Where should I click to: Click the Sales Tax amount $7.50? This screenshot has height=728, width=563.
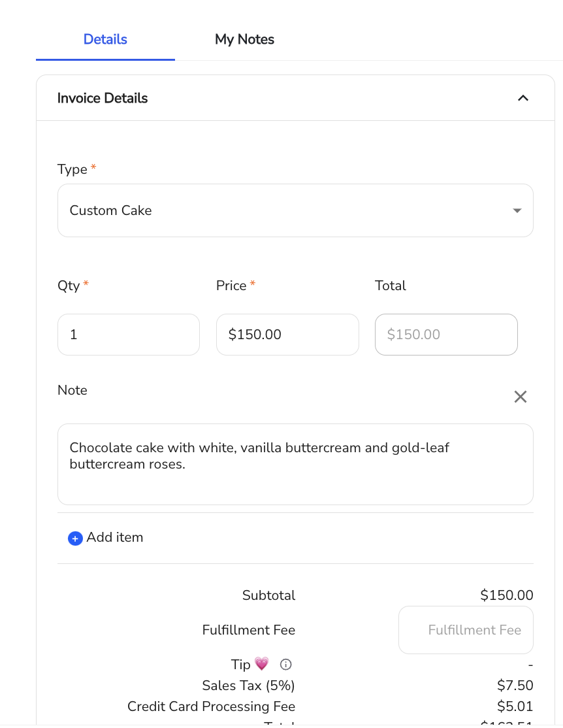pyautogui.click(x=515, y=686)
